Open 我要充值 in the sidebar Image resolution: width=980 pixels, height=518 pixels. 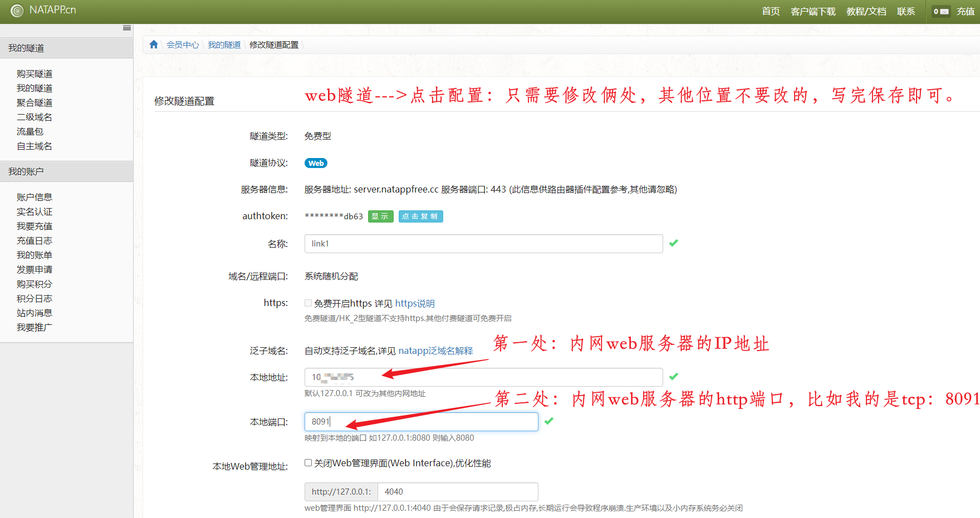(x=35, y=226)
